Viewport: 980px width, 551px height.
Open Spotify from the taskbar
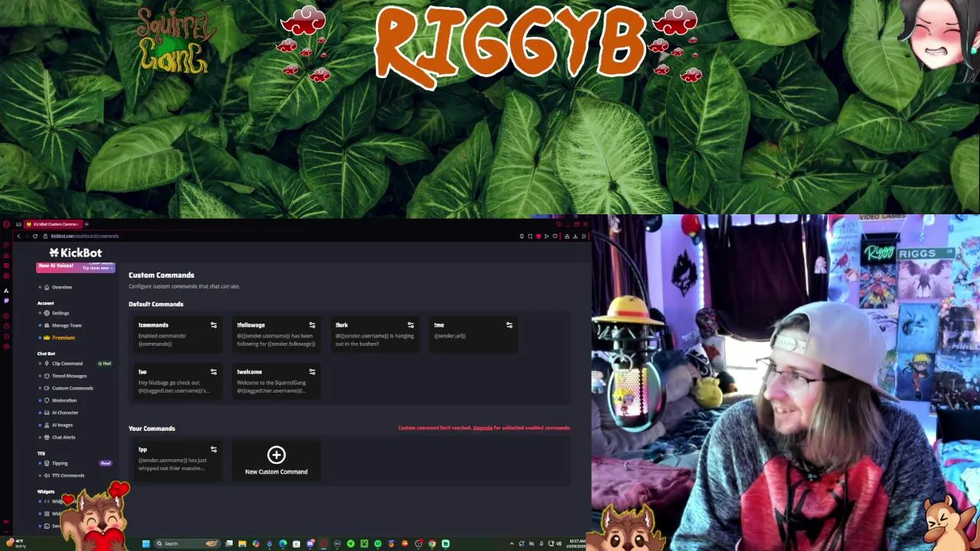coord(377,543)
